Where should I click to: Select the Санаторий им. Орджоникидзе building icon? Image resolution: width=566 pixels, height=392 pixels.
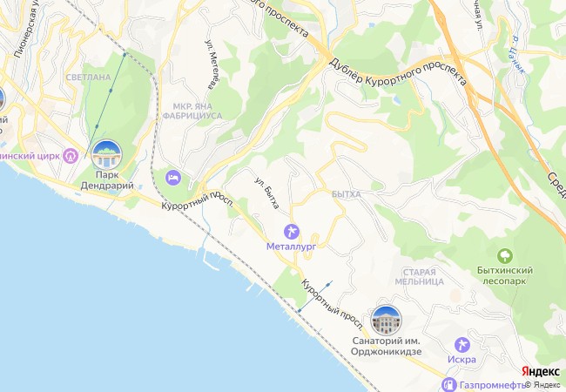(x=387, y=321)
